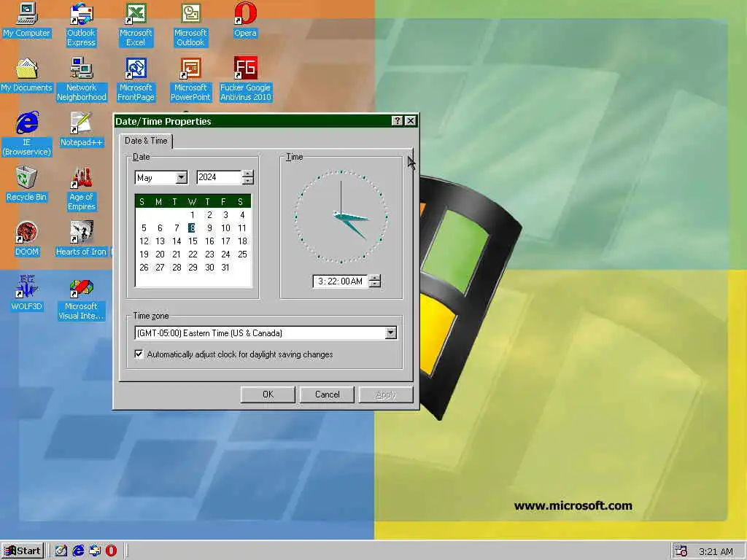The height and width of the screenshot is (560, 747).
Task: Open the month dropdown showing May
Action: coord(182,178)
